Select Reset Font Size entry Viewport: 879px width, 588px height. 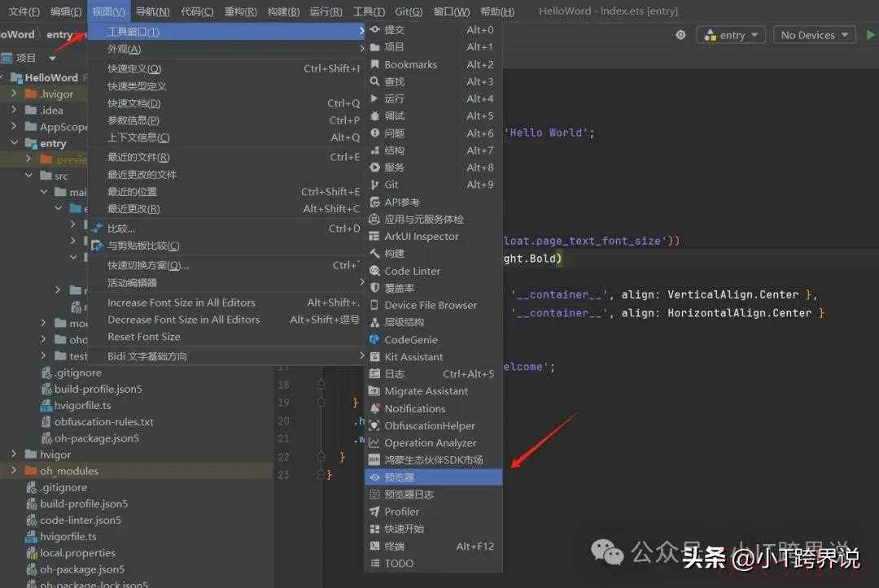click(226, 337)
